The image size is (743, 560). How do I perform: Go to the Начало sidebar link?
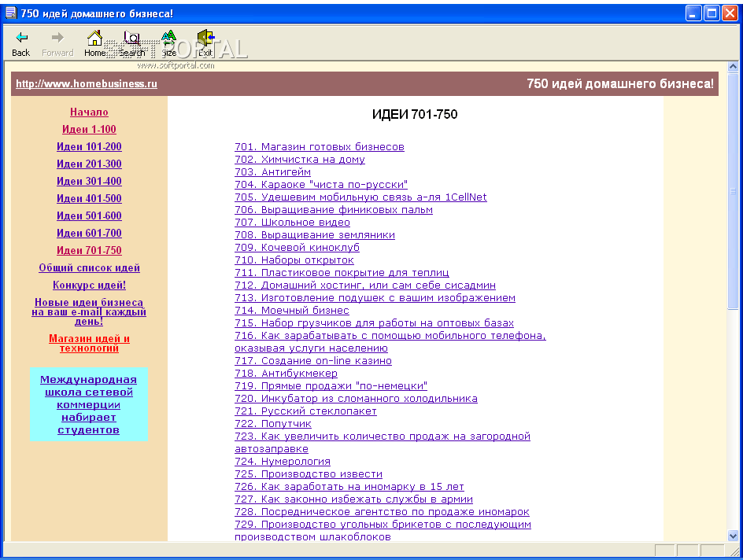89,112
